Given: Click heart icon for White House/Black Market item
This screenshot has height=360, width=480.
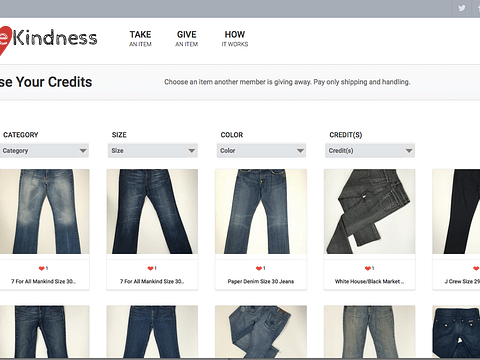Looking at the screenshot, I should [x=368, y=268].
